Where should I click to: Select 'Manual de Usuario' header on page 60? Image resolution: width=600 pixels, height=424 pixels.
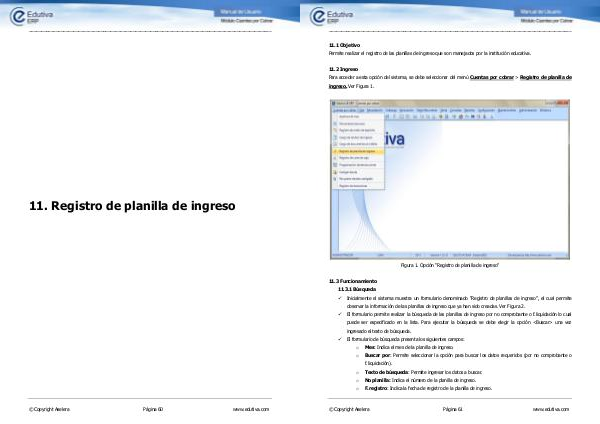click(x=241, y=12)
